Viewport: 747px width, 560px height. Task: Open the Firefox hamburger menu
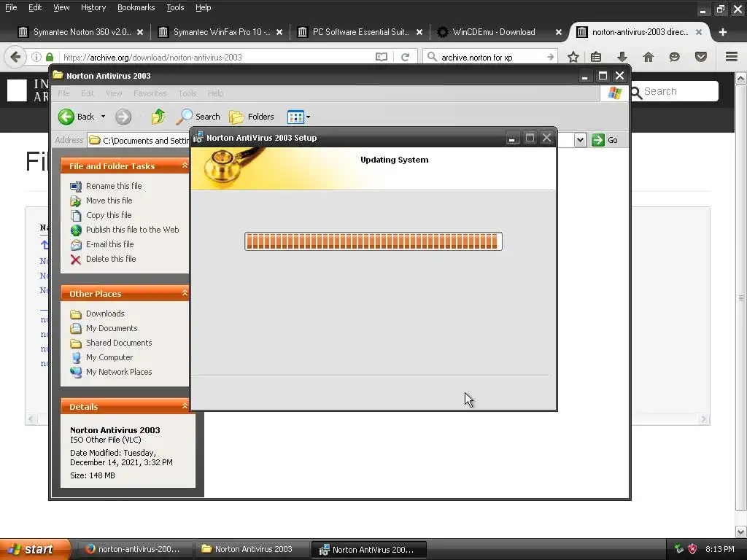732,57
